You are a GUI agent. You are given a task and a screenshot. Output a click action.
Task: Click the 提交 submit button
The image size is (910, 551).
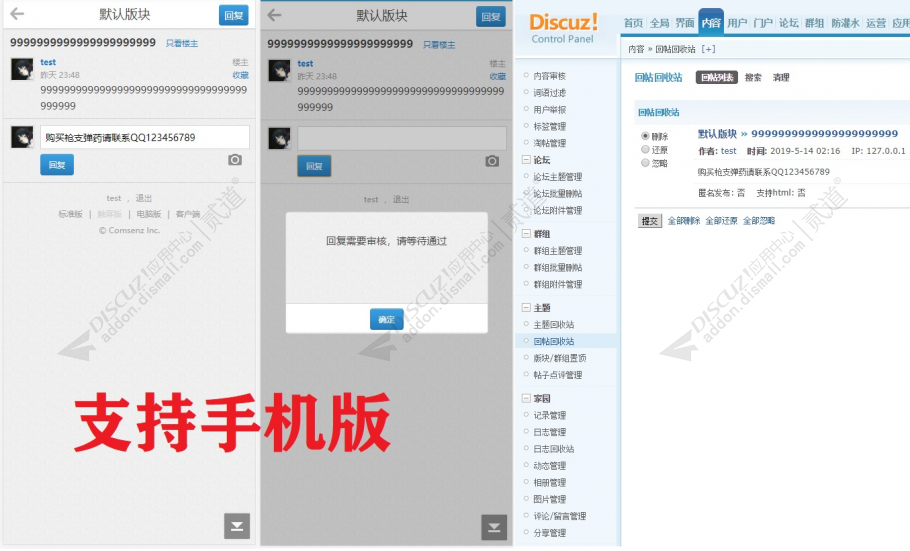click(x=650, y=221)
